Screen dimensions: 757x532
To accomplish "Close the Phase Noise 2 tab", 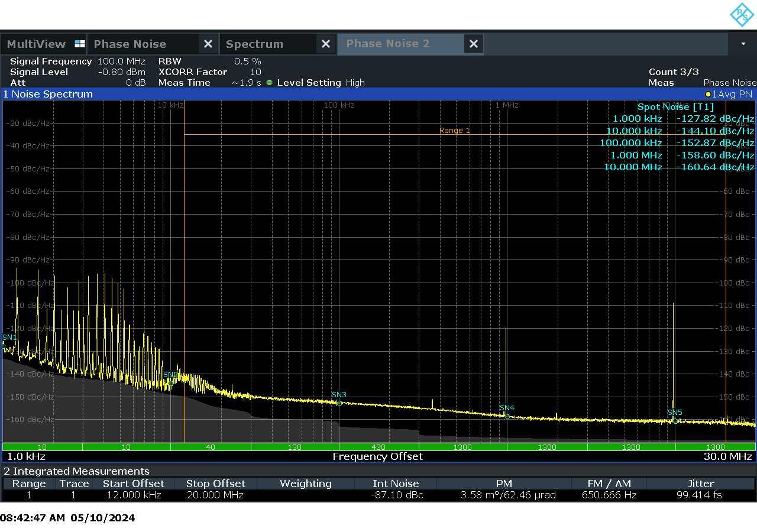I will coord(473,44).
